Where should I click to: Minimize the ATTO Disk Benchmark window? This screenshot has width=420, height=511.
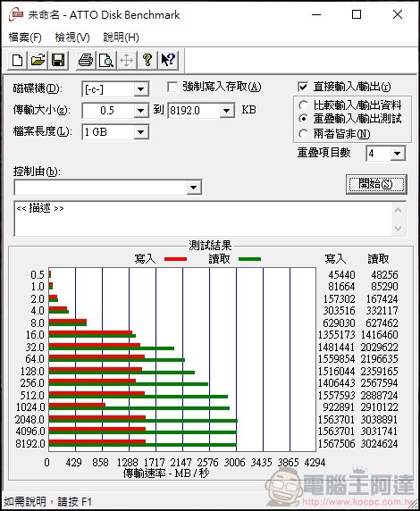pyautogui.click(x=316, y=14)
